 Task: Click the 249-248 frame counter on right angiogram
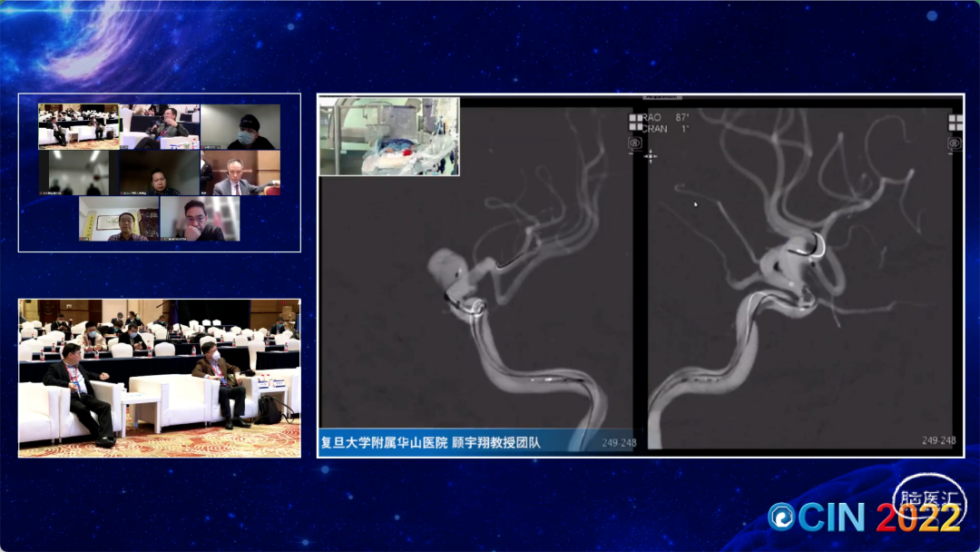pos(939,440)
